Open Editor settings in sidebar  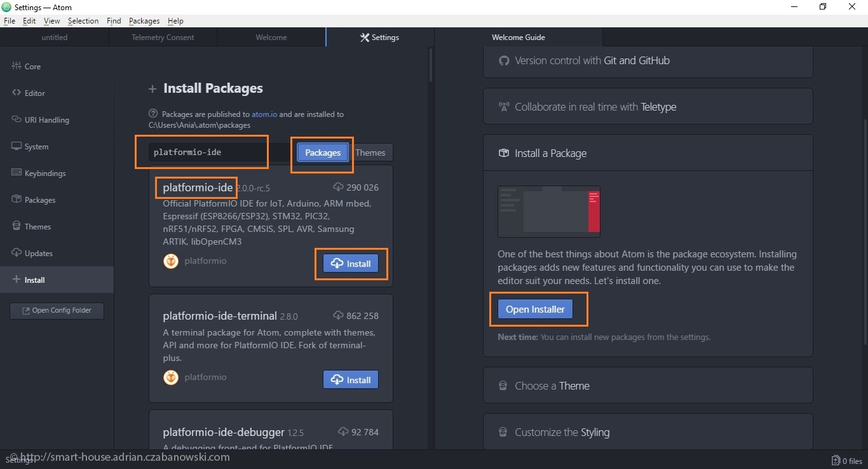[57, 93]
